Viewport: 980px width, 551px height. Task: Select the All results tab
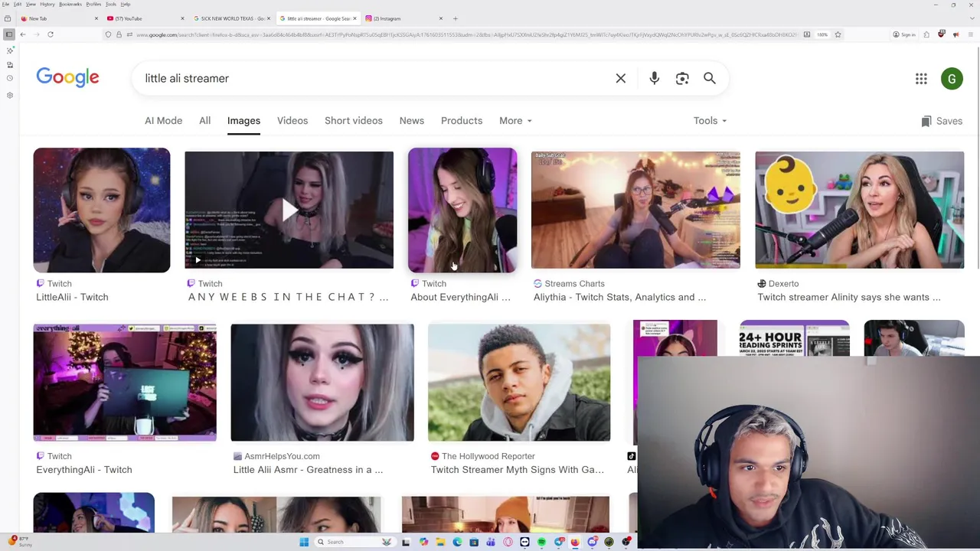coord(204,121)
